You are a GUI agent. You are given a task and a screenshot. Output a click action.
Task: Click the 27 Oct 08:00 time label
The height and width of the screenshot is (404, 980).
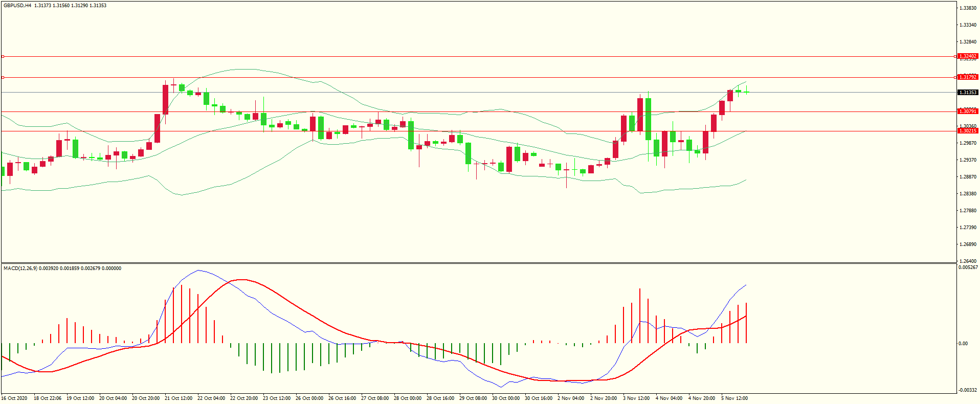tap(375, 398)
